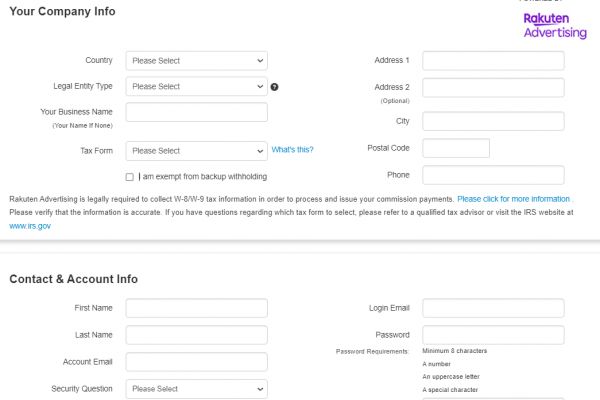
Task: Focus the Phone input field
Action: tap(493, 175)
